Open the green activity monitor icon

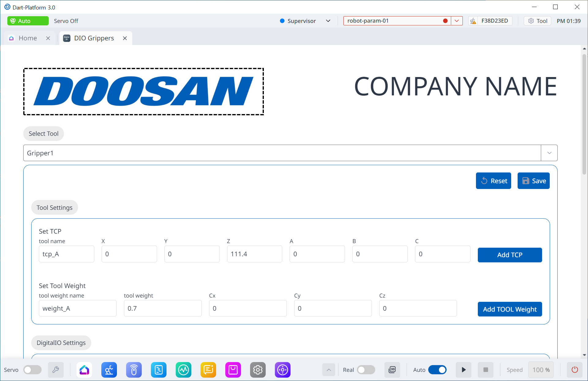[183, 370]
